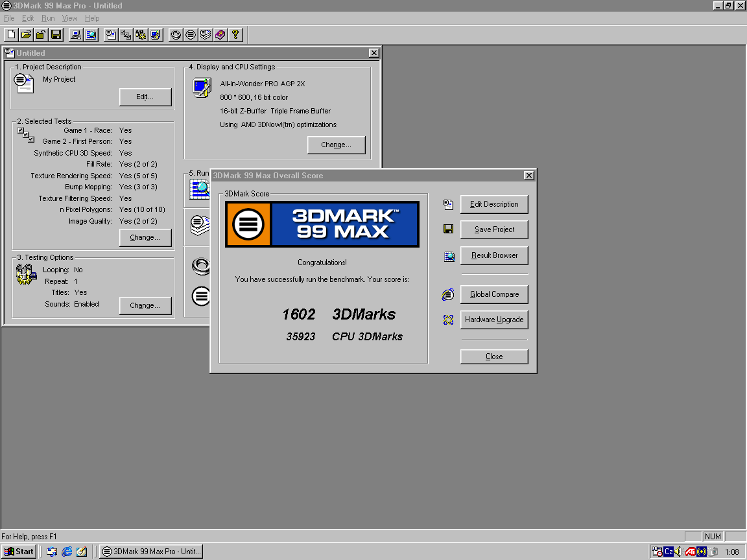Click the Hardware Upgrade button
Image resolution: width=747 pixels, height=560 pixels.
[x=494, y=320]
